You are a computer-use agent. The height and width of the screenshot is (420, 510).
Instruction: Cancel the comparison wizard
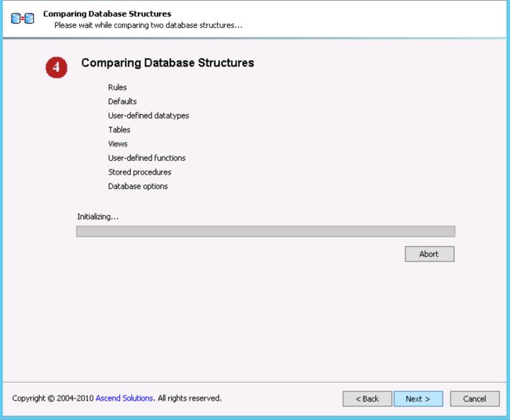(x=474, y=398)
